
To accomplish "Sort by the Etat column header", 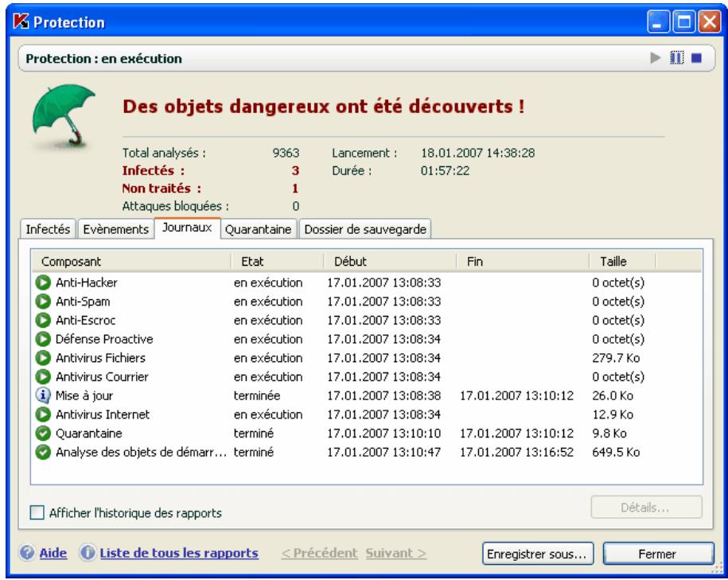I will tap(277, 262).
